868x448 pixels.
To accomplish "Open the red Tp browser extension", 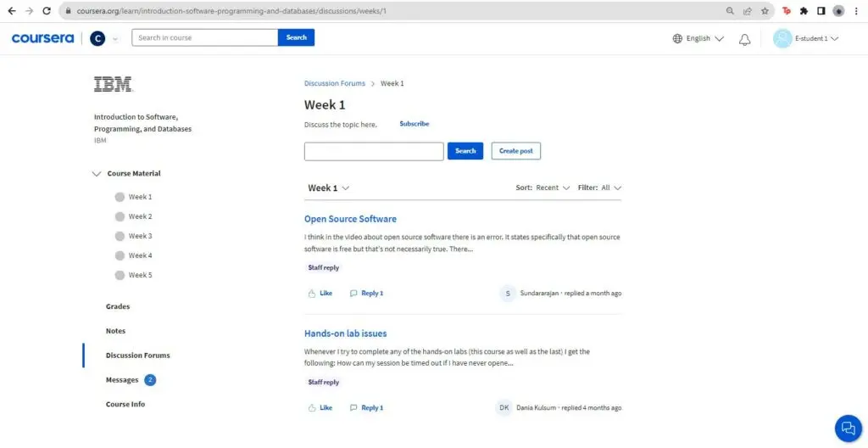I will click(x=786, y=11).
